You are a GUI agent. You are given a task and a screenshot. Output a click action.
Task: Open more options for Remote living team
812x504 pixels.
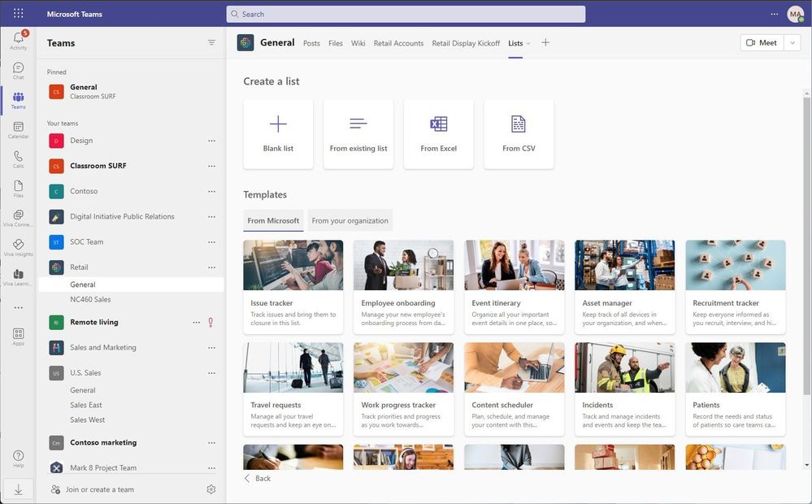click(x=196, y=322)
